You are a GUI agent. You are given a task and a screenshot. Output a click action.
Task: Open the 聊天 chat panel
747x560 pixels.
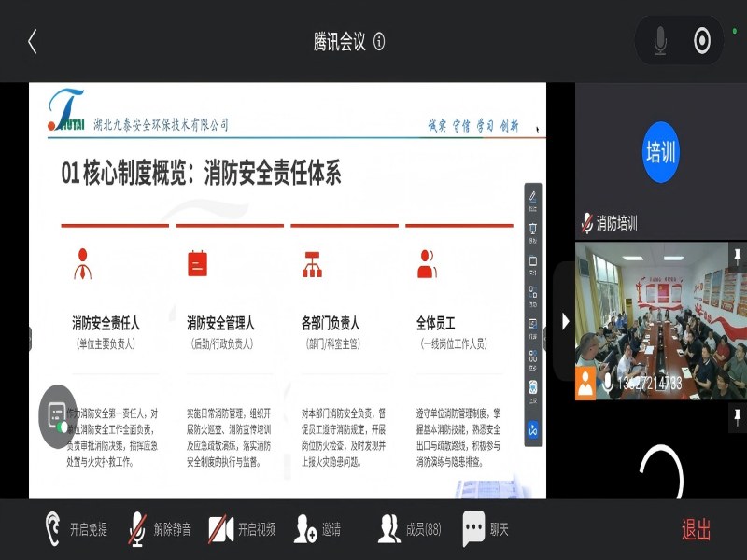pyautogui.click(x=486, y=529)
